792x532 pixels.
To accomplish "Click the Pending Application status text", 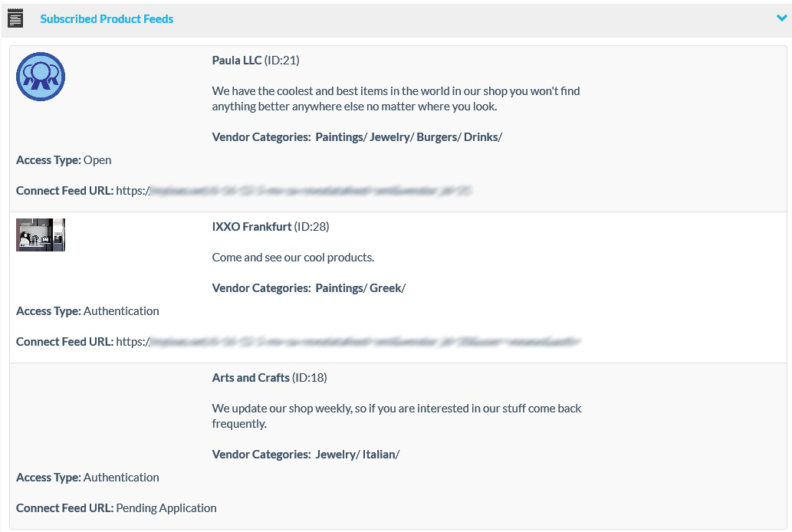I will [166, 507].
